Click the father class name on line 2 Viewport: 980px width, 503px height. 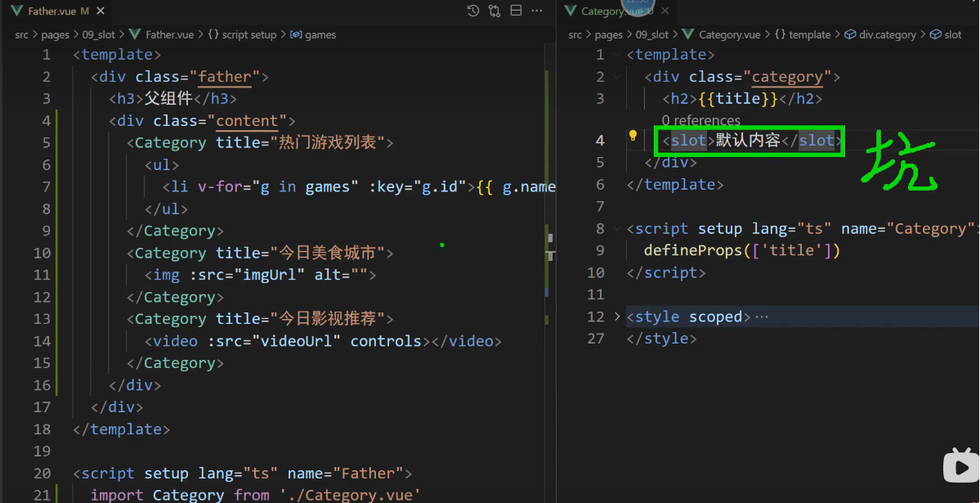225,77
